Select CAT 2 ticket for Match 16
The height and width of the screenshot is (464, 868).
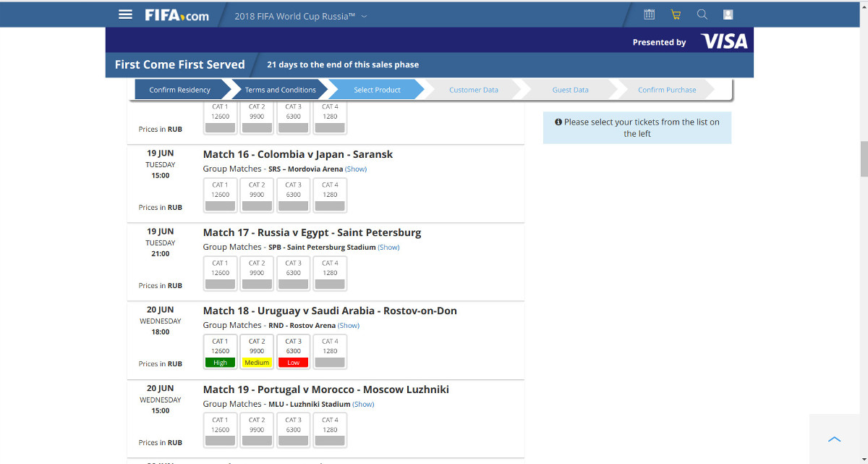click(257, 195)
